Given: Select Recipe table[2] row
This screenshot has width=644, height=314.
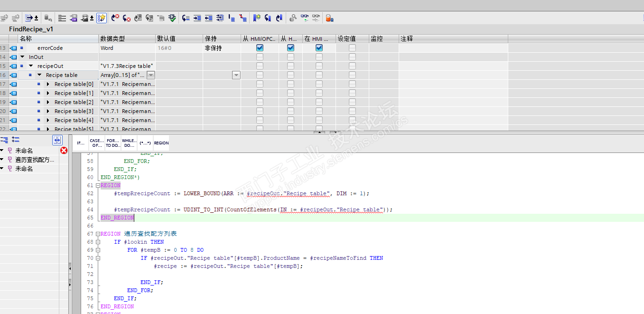Looking at the screenshot, I should [x=74, y=102].
